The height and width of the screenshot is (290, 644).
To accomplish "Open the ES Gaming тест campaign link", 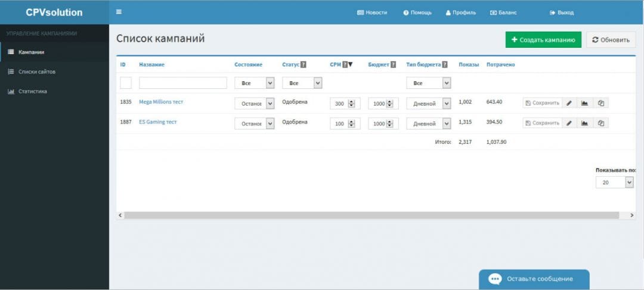I will tap(157, 122).
